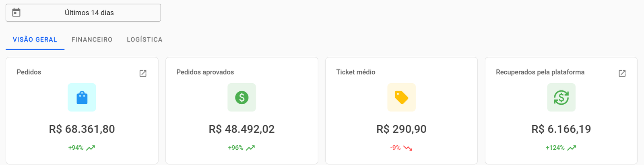Click the upward trend arrow beside +124%
Viewport: 644px width, 165px height.
point(572,148)
